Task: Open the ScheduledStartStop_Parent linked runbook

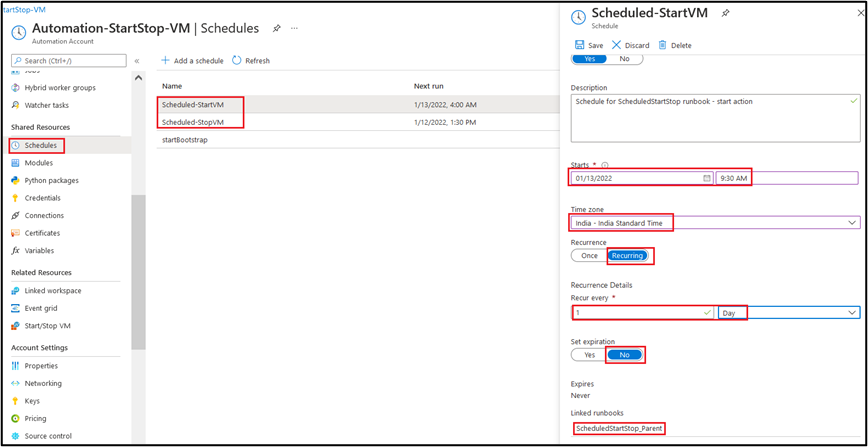Action: pyautogui.click(x=619, y=429)
